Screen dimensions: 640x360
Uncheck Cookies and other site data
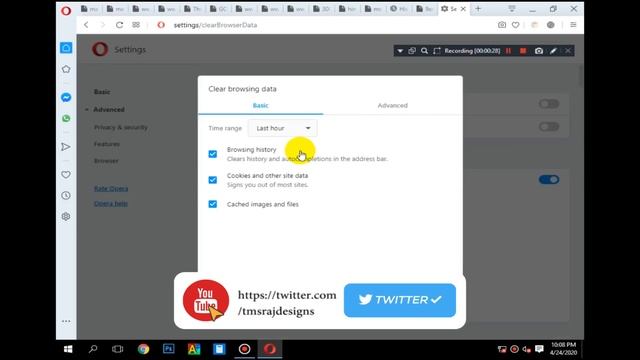[213, 180]
